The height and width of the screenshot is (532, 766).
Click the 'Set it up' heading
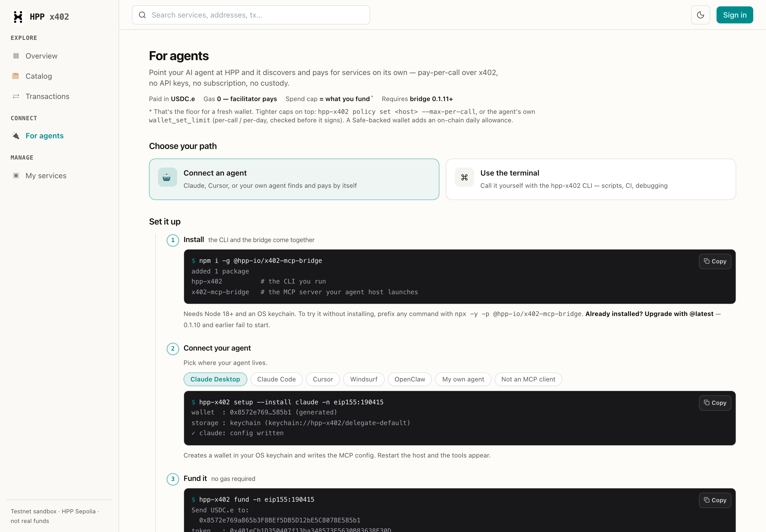point(165,222)
